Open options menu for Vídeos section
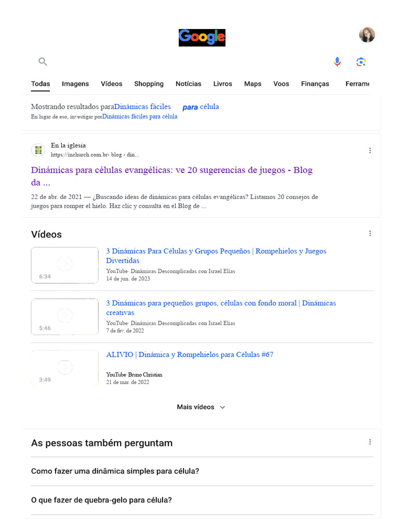399x532 pixels. (370, 233)
